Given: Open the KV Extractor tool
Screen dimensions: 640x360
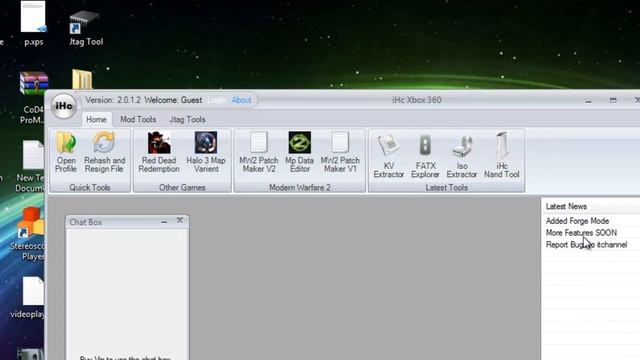Looking at the screenshot, I should pyautogui.click(x=388, y=156).
